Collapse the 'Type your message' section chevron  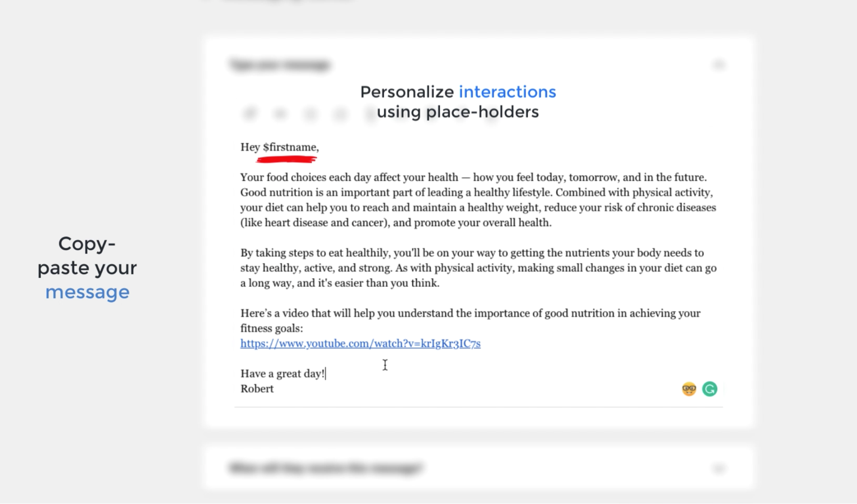coord(719,65)
